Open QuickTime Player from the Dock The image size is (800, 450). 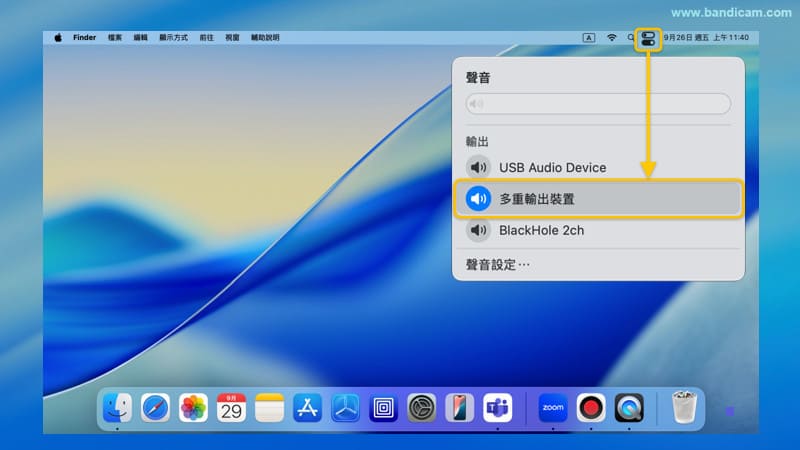tap(629, 408)
